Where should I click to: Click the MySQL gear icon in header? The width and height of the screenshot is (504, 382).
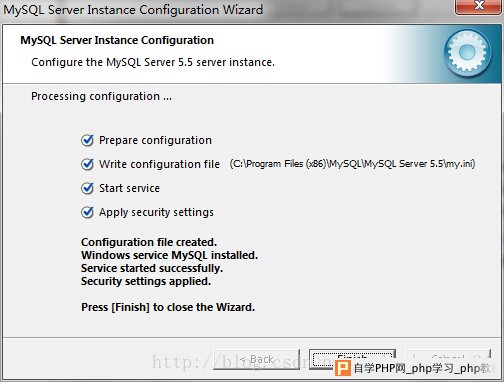tap(467, 53)
